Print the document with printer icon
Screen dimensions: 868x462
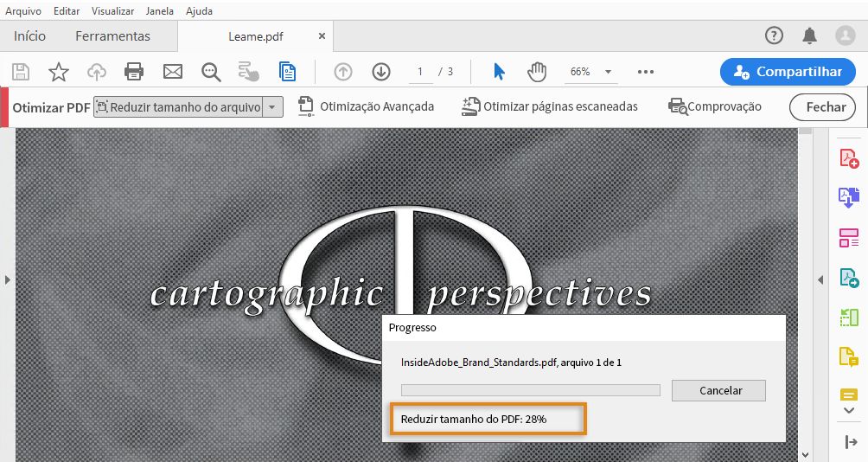click(134, 72)
